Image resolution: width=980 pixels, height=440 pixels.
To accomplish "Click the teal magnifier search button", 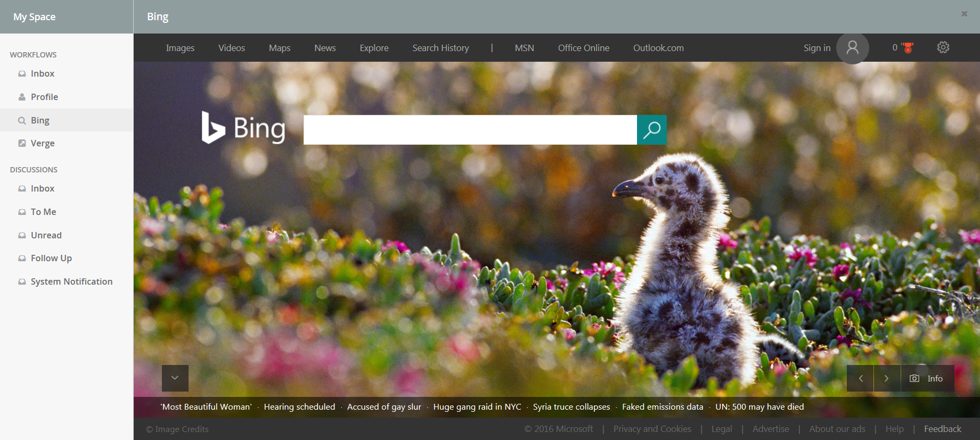I will (651, 130).
